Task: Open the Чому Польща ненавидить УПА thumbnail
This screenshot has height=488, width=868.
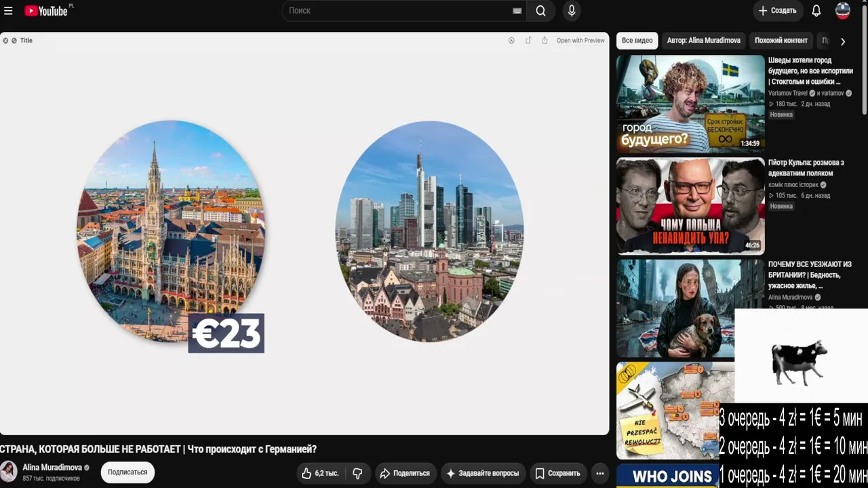Action: click(x=690, y=206)
